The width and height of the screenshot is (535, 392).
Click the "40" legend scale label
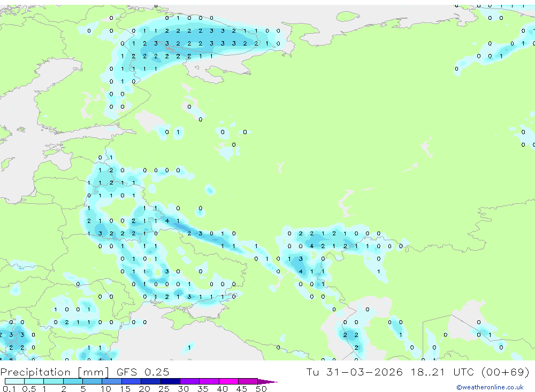(222, 389)
